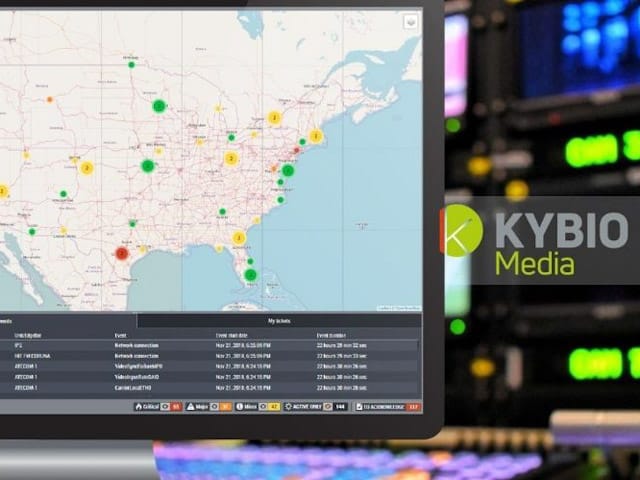This screenshot has width=640, height=480.
Task: Switch to the My tickets tab
Action: tap(279, 321)
